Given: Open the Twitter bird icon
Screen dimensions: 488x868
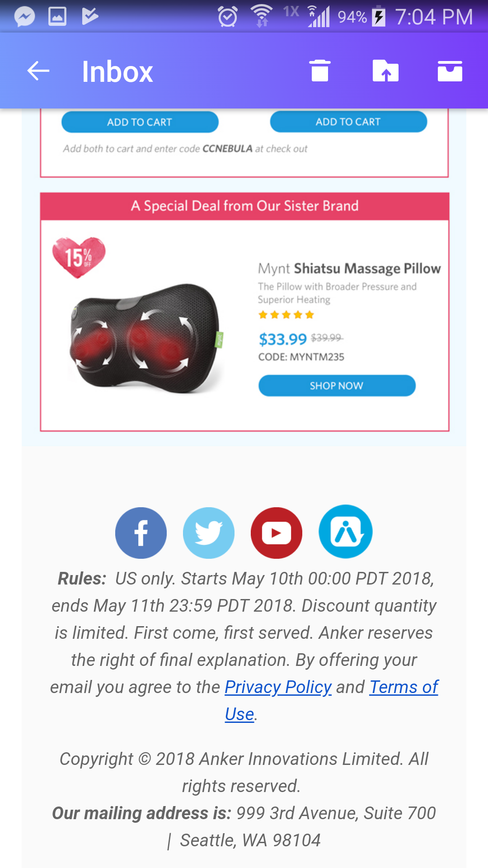Looking at the screenshot, I should pos(209,533).
